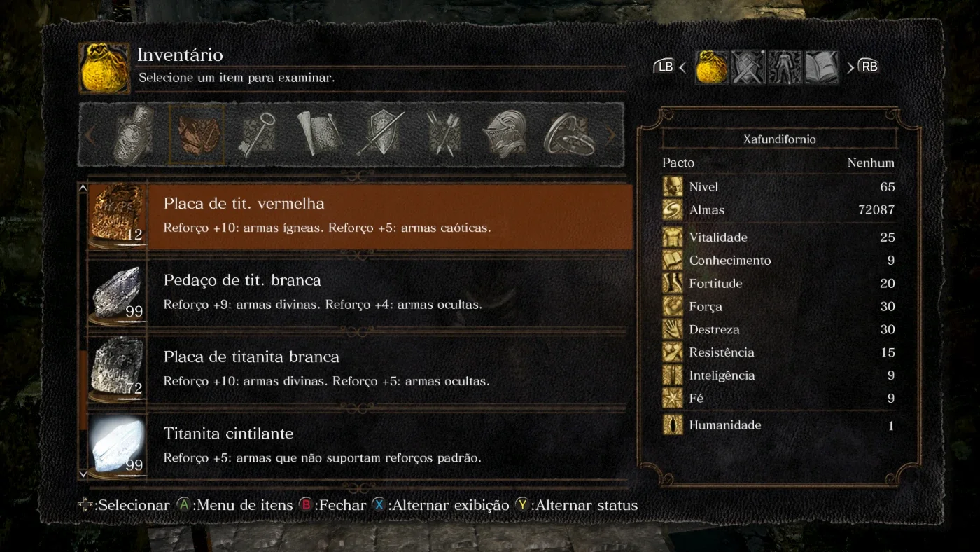Select the titanite ore materials category
The image size is (980, 552).
(197, 134)
